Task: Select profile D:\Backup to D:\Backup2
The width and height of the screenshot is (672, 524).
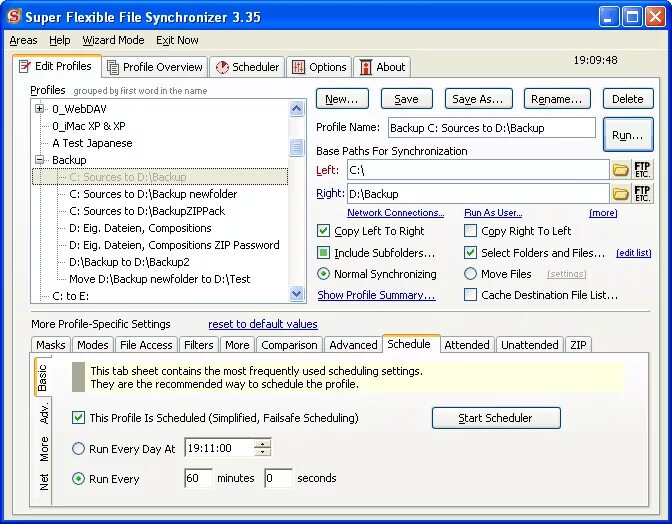Action: coord(129,262)
